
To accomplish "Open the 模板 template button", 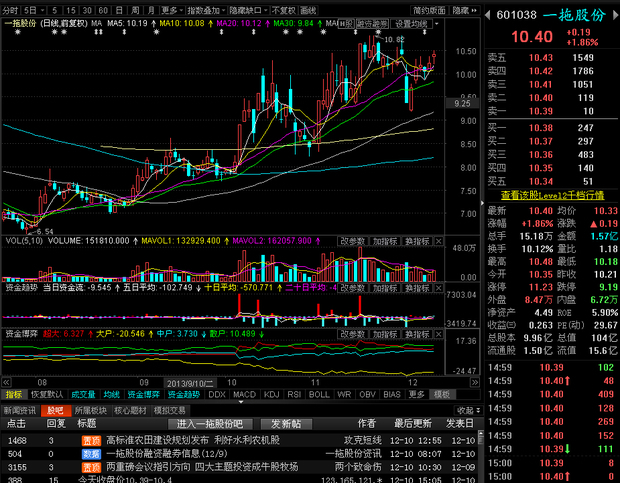I will pyautogui.click(x=442, y=394).
